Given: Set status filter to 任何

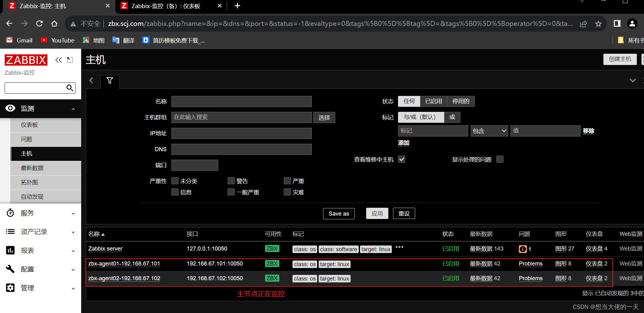Looking at the screenshot, I should [x=409, y=101].
